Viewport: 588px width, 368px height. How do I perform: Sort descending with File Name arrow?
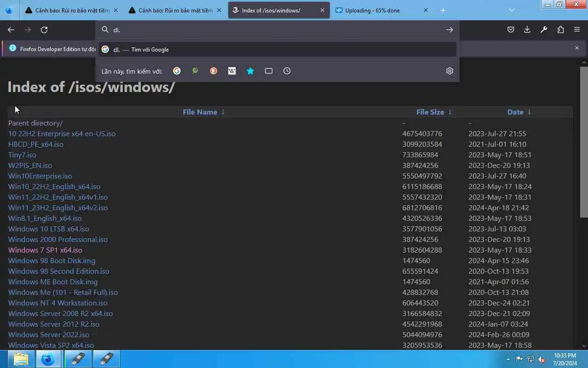(x=223, y=112)
